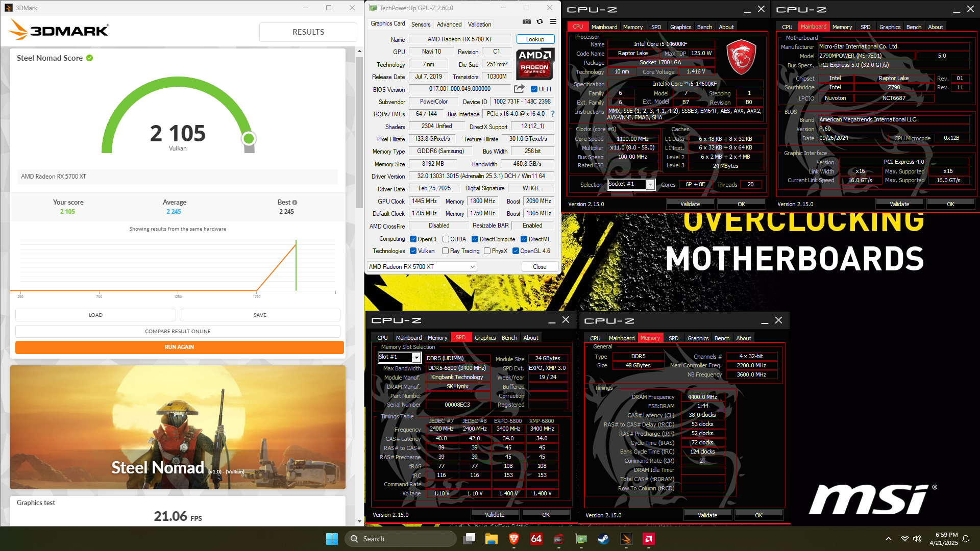Image resolution: width=980 pixels, height=551 pixels.
Task: Toggle the OpenGL 4.6 checkbox
Action: [516, 251]
